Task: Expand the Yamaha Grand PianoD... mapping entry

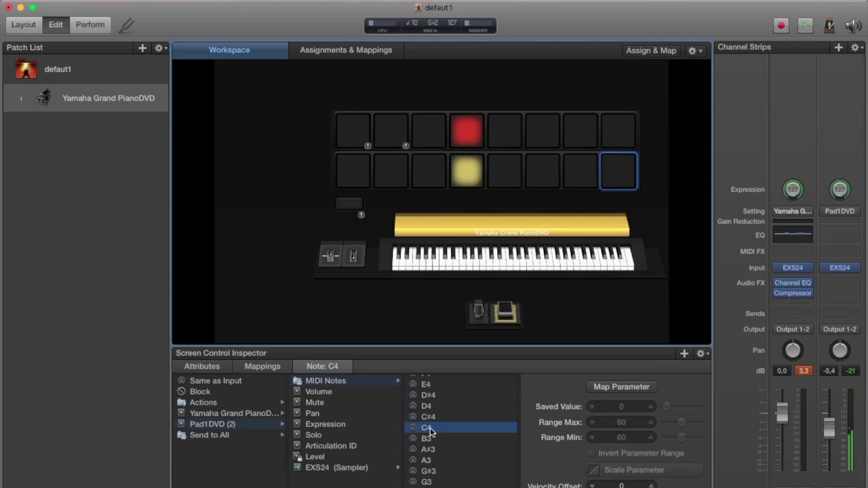Action: 231,413
